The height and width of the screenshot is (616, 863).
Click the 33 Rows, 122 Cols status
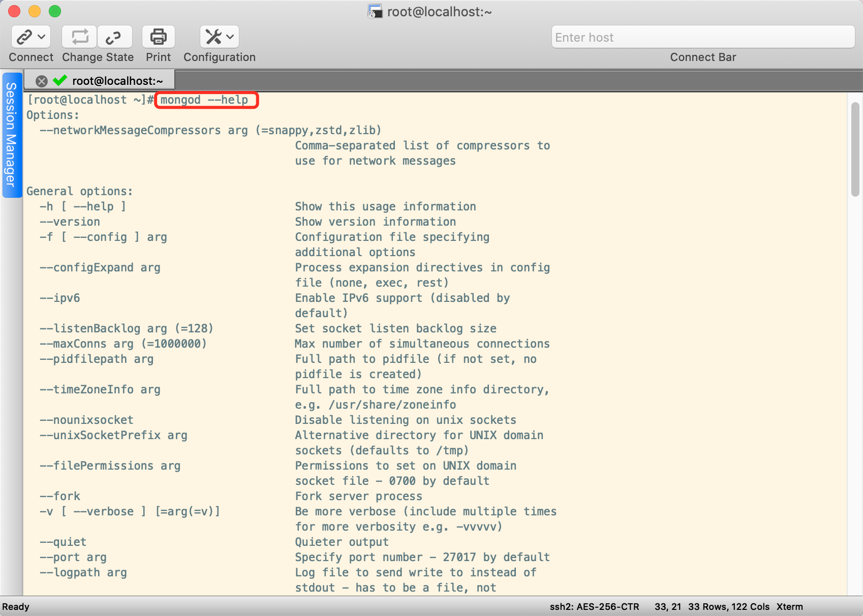click(x=728, y=607)
